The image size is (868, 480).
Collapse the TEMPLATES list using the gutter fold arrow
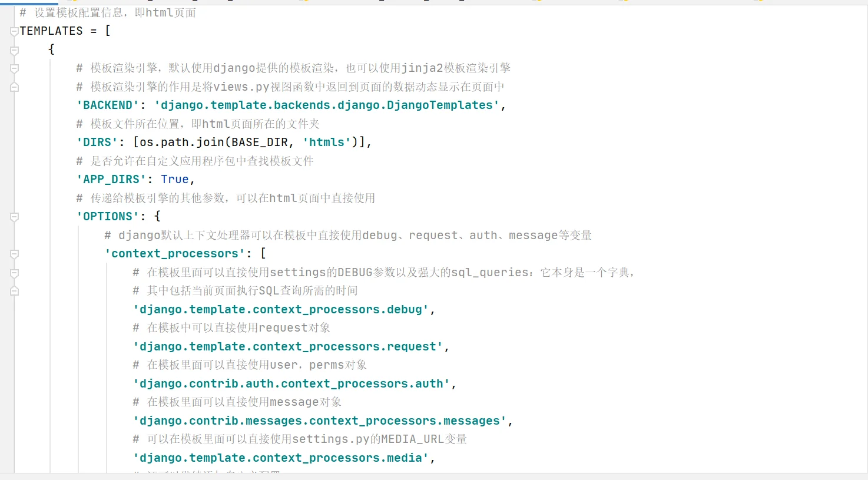(x=14, y=32)
